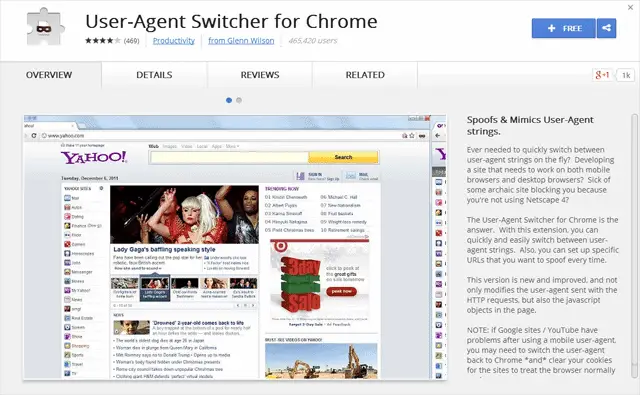Click the Google +1 button
The height and width of the screenshot is (395, 640).
point(602,75)
